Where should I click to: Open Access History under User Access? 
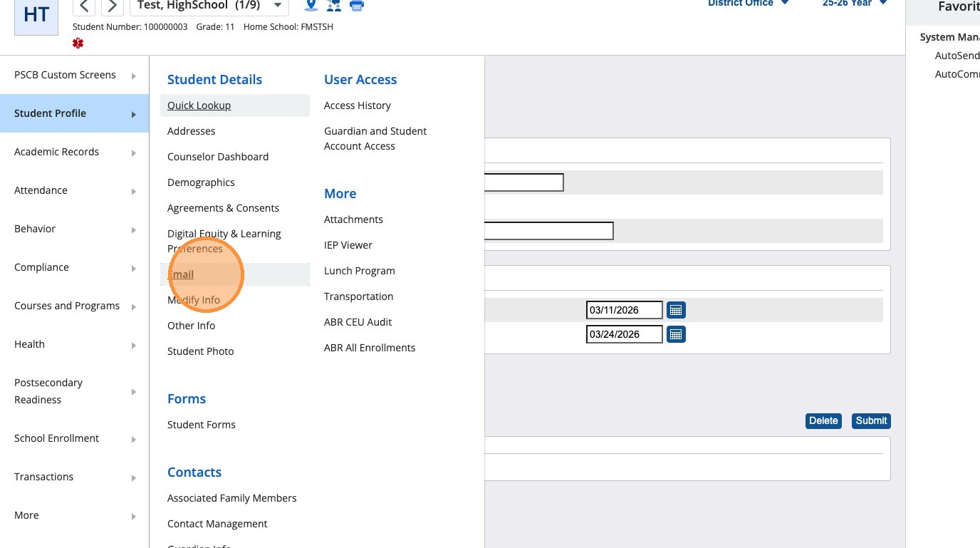tap(358, 105)
